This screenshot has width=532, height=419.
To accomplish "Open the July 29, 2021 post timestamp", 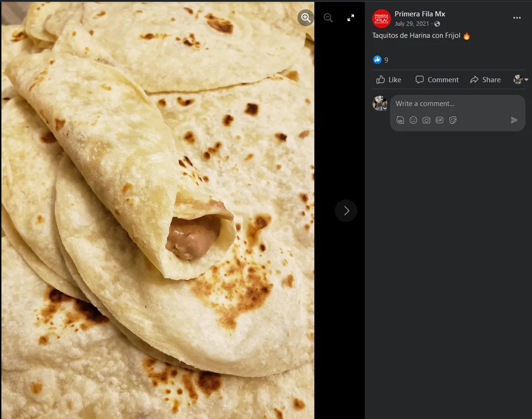I will 411,24.
